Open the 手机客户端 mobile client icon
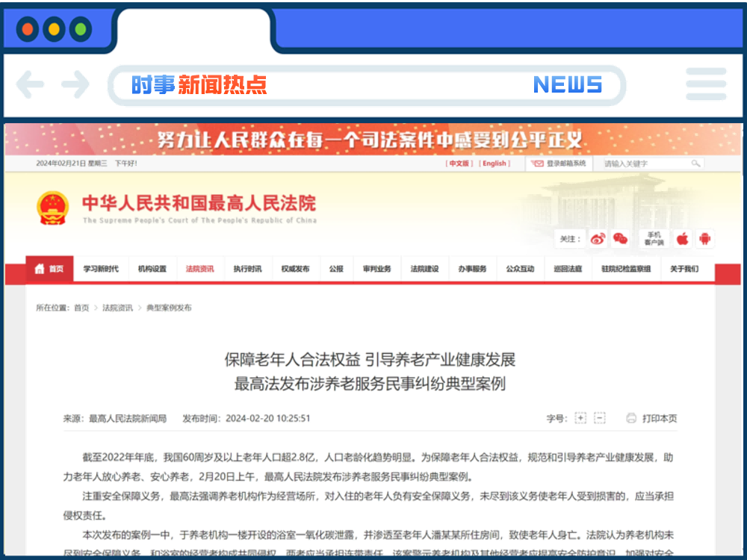 (x=655, y=239)
